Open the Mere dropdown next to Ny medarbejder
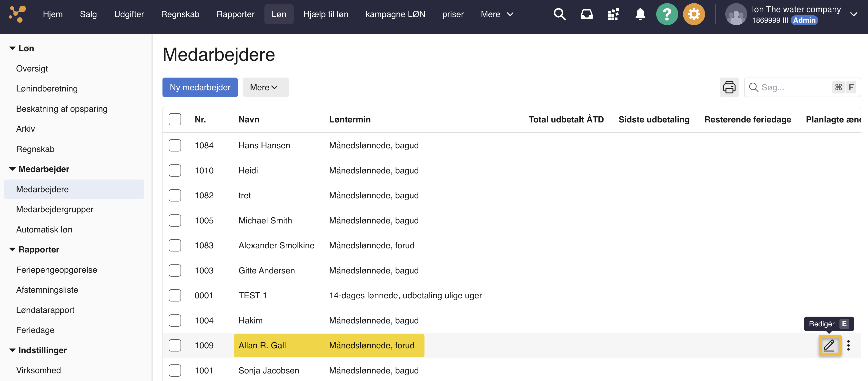 265,87
